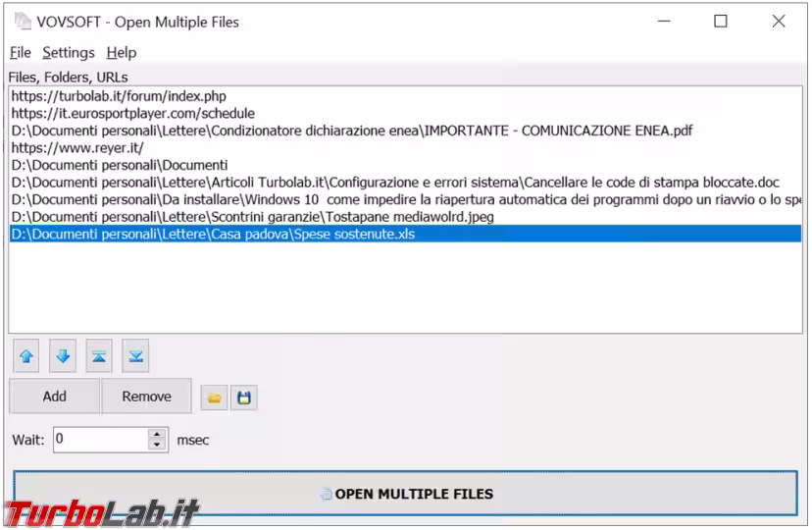Move selected item to top icon
Viewport: 812px width, 530px height.
99,356
